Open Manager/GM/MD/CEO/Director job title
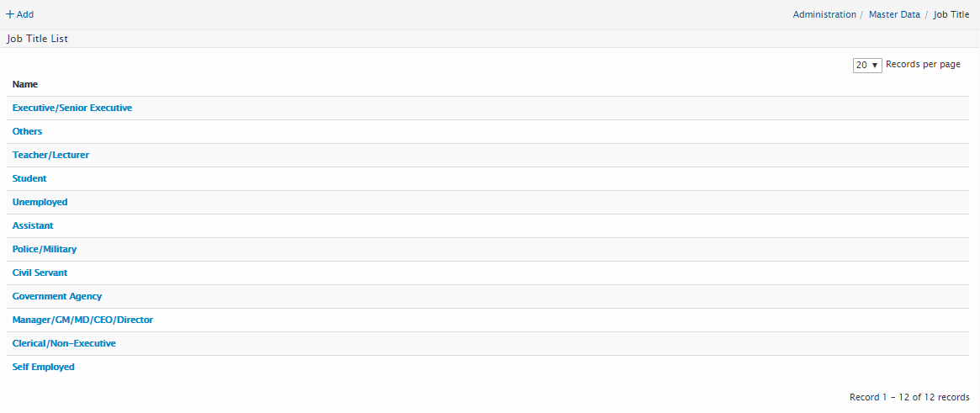Viewport: 980px width, 413px height. click(x=82, y=320)
